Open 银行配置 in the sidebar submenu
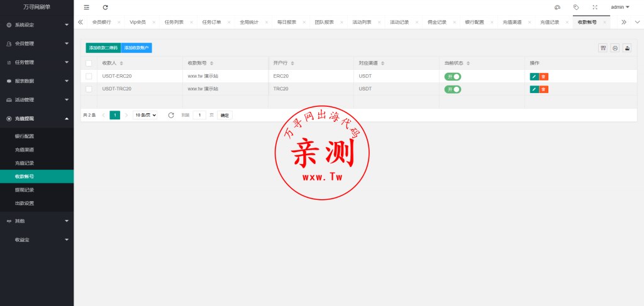 (37, 136)
